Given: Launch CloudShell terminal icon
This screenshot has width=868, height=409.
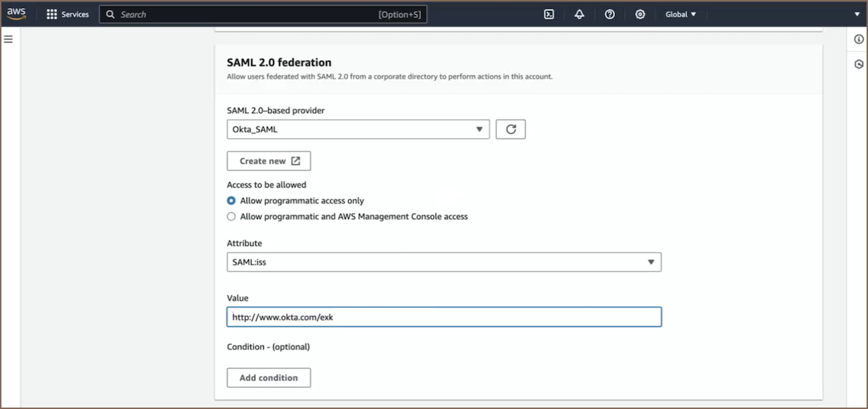Looking at the screenshot, I should [x=549, y=14].
